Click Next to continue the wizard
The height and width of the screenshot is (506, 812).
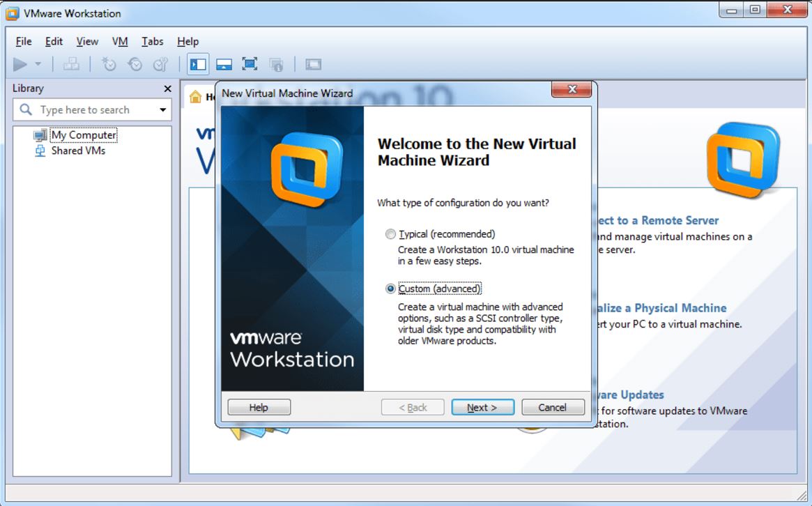click(x=482, y=407)
